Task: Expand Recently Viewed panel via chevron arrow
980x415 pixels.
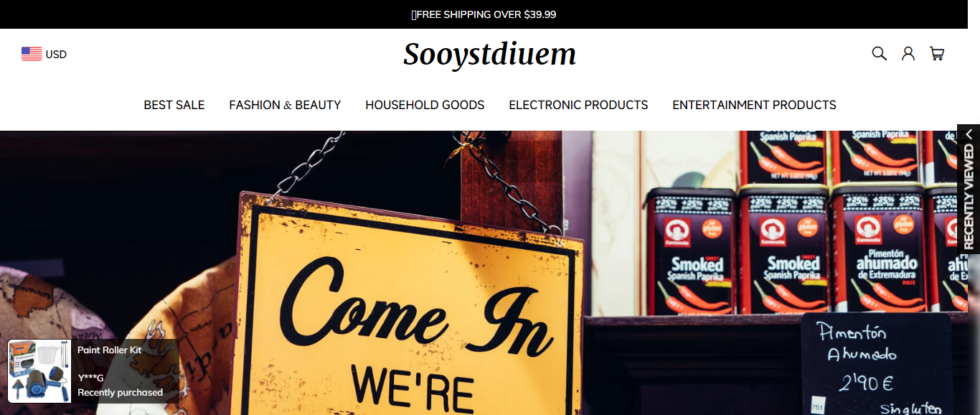Action: [x=969, y=134]
